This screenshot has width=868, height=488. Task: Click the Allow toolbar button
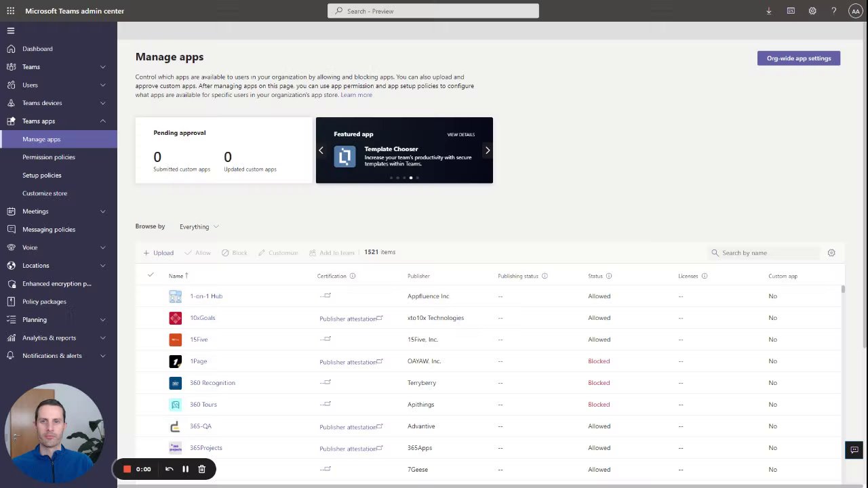197,253
